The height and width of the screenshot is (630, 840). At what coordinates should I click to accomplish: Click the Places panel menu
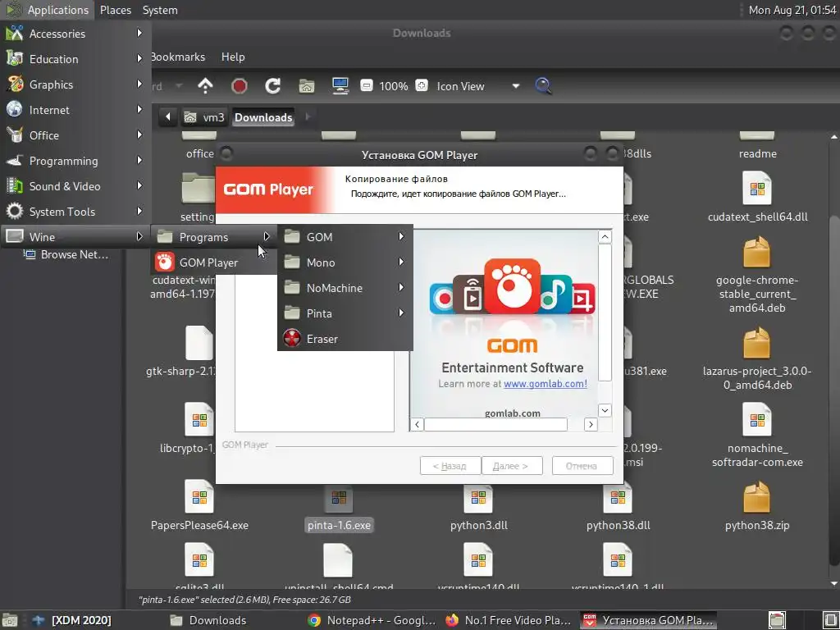pyautogui.click(x=115, y=10)
